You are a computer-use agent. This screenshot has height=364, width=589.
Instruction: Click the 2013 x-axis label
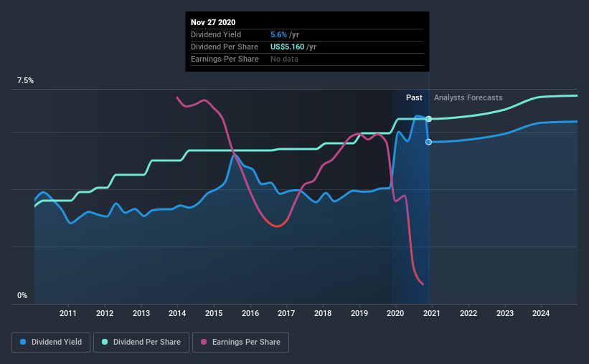141,313
